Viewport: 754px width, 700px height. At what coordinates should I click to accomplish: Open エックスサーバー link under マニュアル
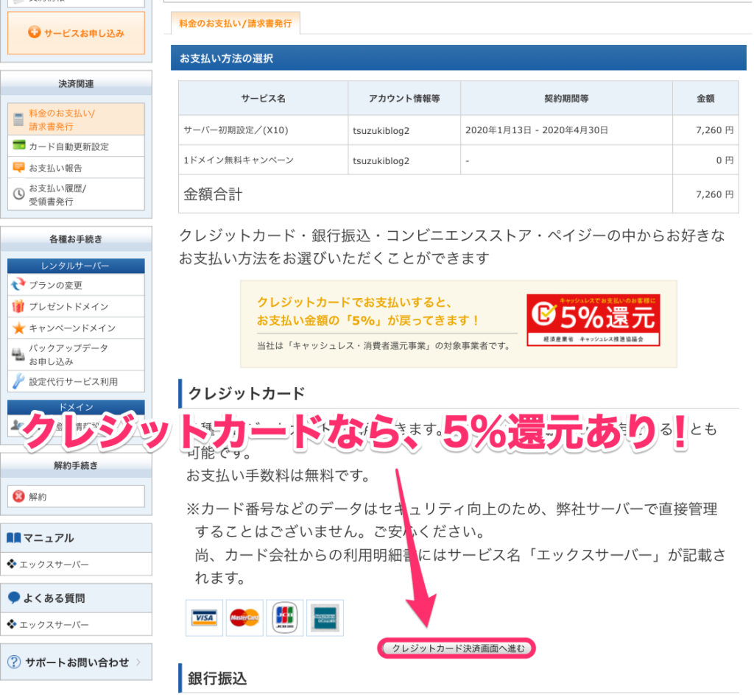54,564
